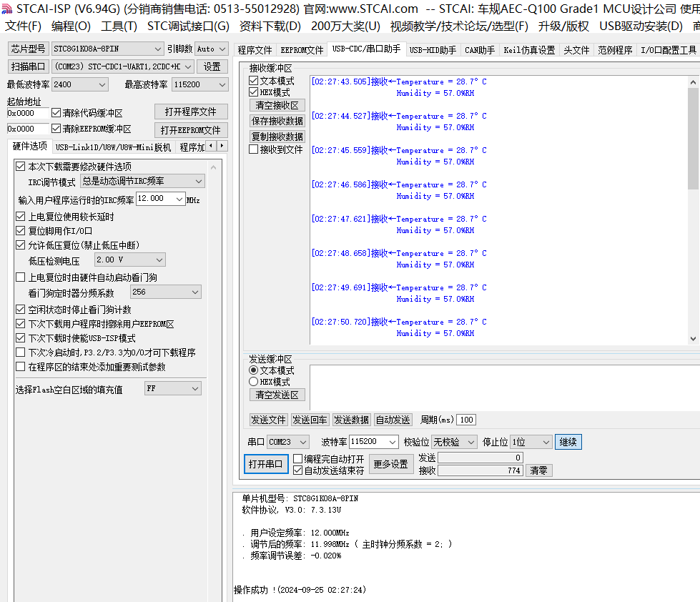The image size is (700, 602).
Task: Click receive buffer scrollbar down arrow
Action: (693, 339)
